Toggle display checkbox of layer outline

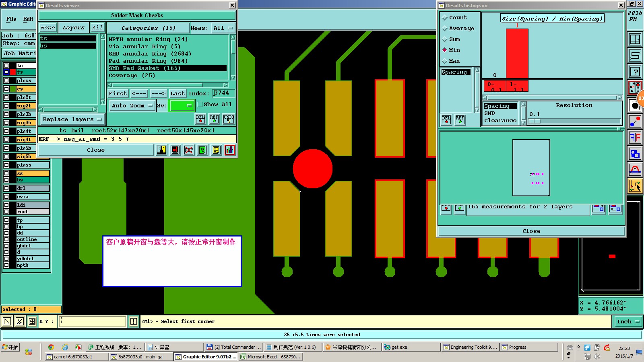pos(6,239)
